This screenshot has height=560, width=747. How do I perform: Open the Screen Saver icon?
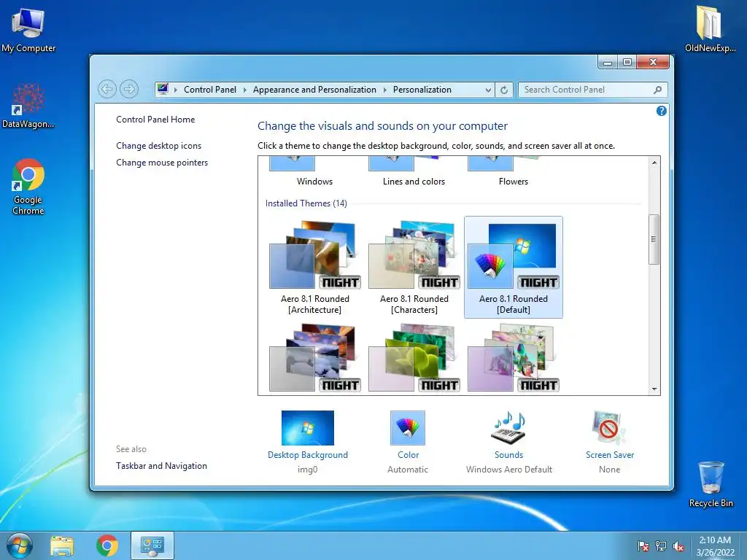(x=609, y=427)
